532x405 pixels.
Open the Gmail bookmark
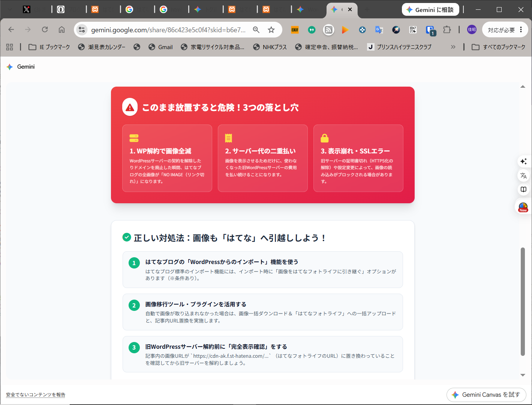coord(160,47)
